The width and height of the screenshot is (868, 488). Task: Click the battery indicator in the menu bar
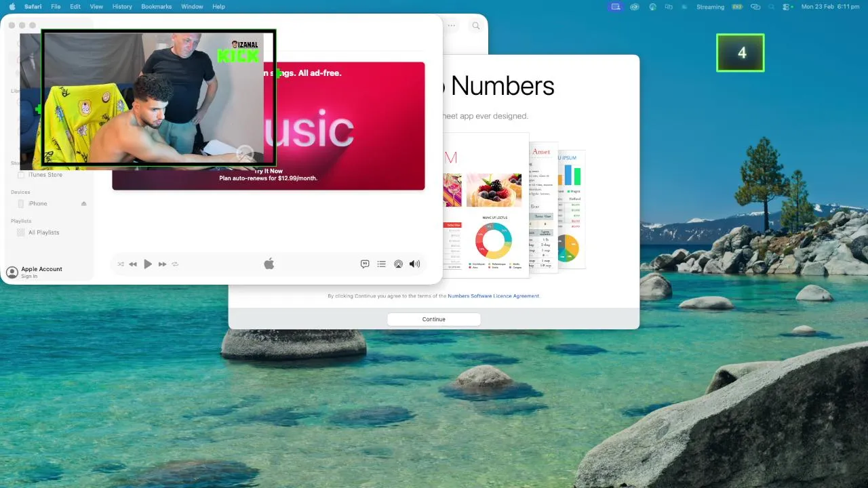point(737,6)
